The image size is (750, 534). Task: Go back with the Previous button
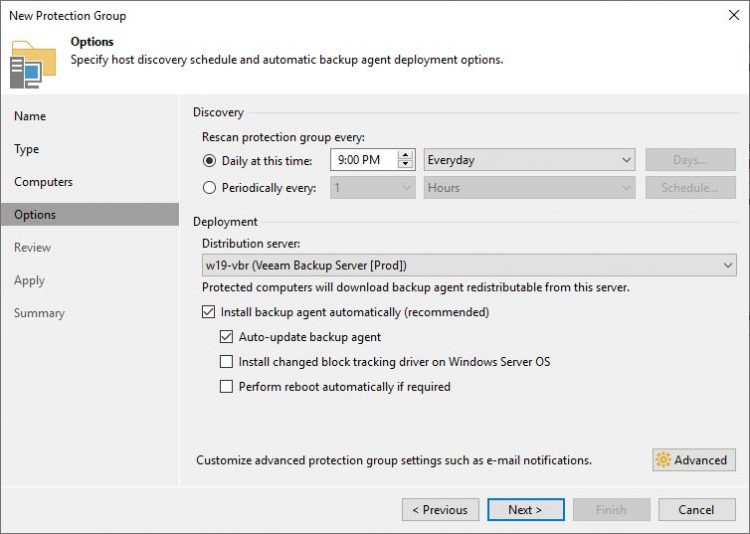(x=441, y=510)
